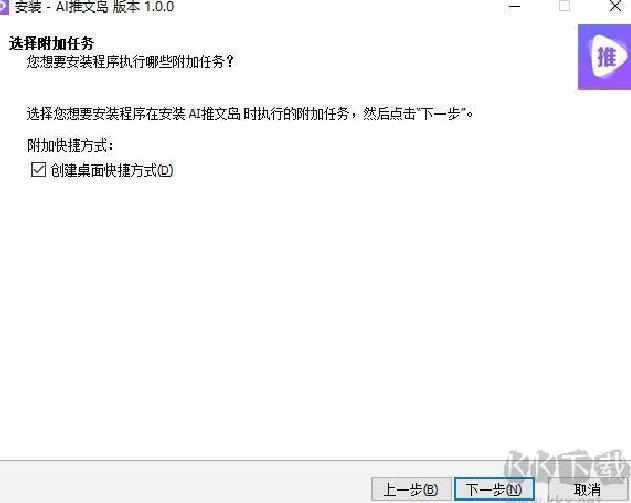This screenshot has height=503, width=631.
Task: Click the blank white area of the dialog
Action: pyautogui.click(x=316, y=314)
